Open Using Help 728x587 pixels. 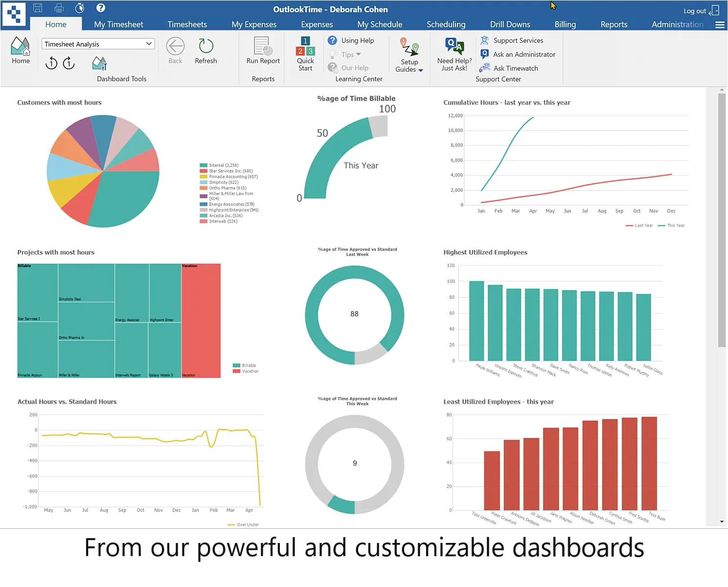tap(351, 41)
